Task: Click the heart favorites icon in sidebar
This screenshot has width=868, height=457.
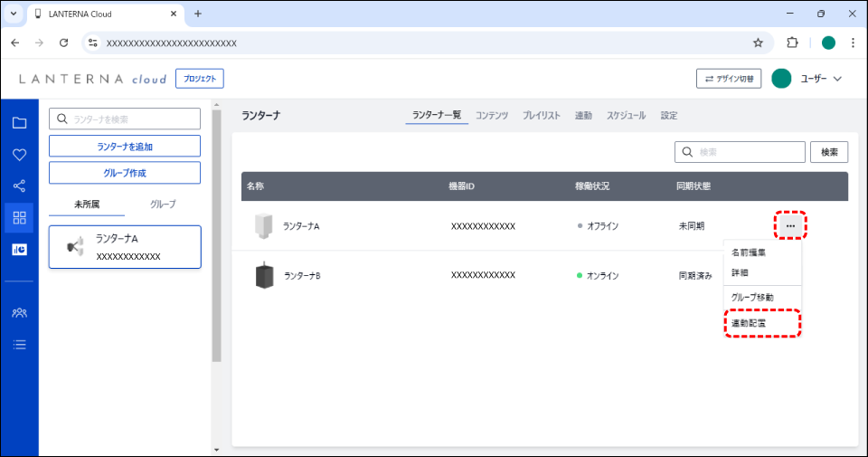Action: (19, 155)
